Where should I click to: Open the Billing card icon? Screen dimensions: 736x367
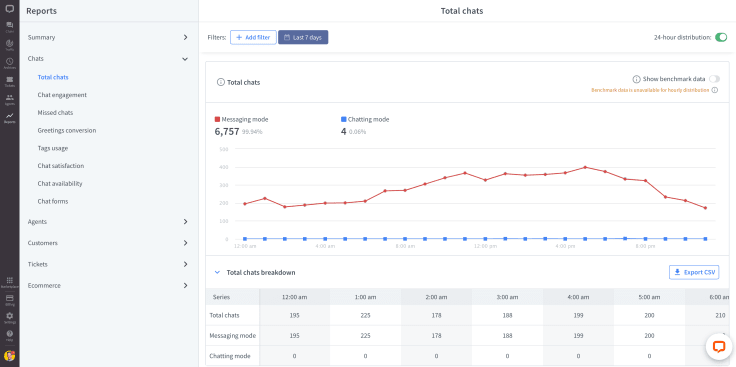tap(9, 300)
